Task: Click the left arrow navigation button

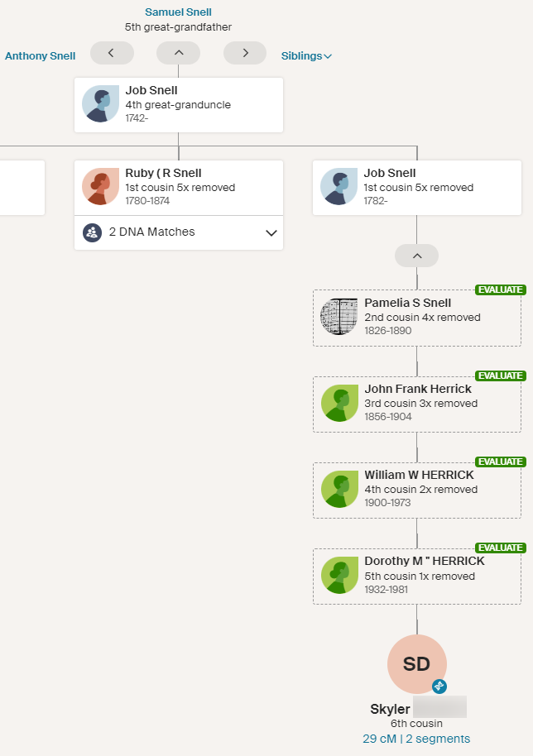Action: [112, 53]
